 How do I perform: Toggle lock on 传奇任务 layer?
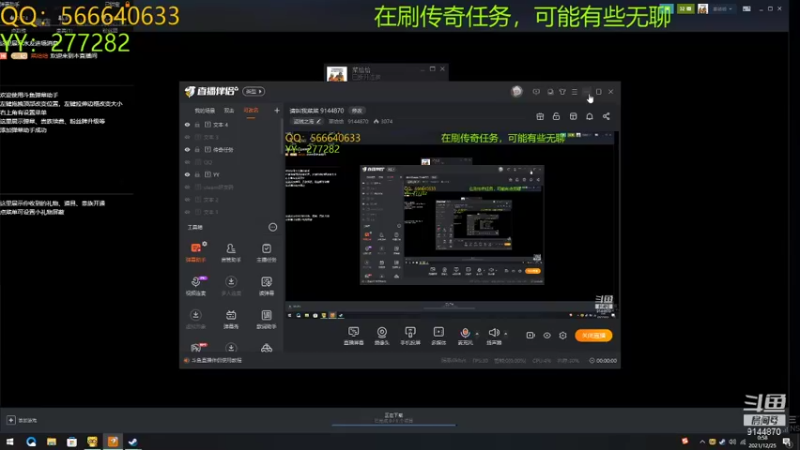[197, 149]
